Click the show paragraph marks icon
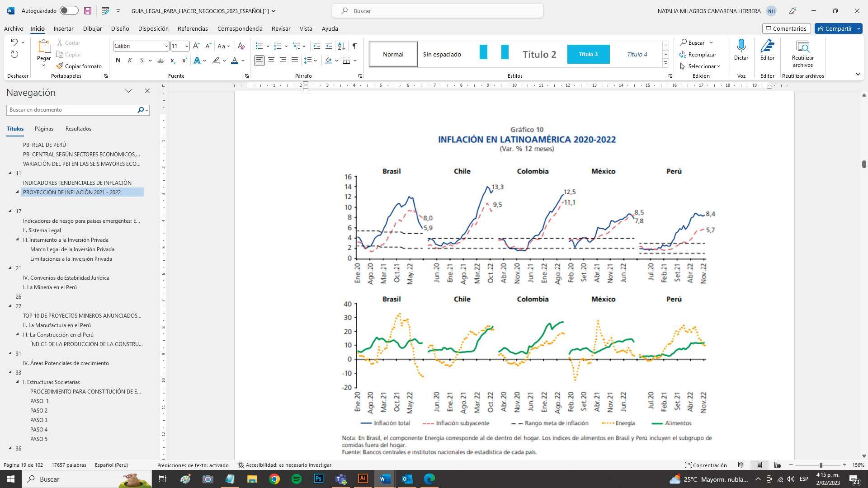This screenshot has width=868, height=488. coord(355,46)
